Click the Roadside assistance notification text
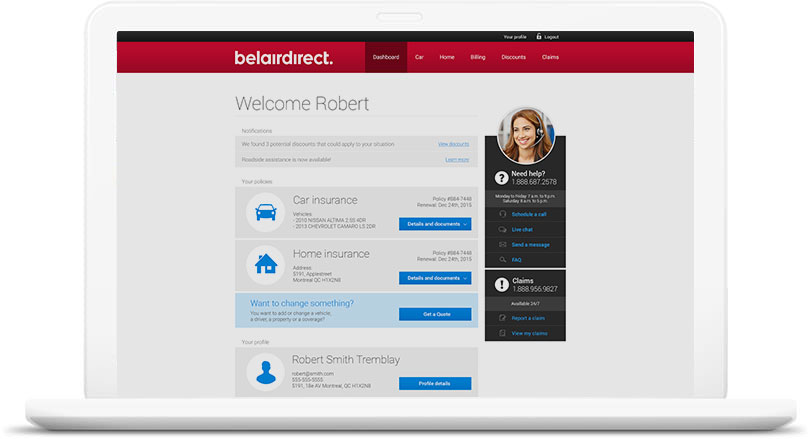 pos(286,160)
